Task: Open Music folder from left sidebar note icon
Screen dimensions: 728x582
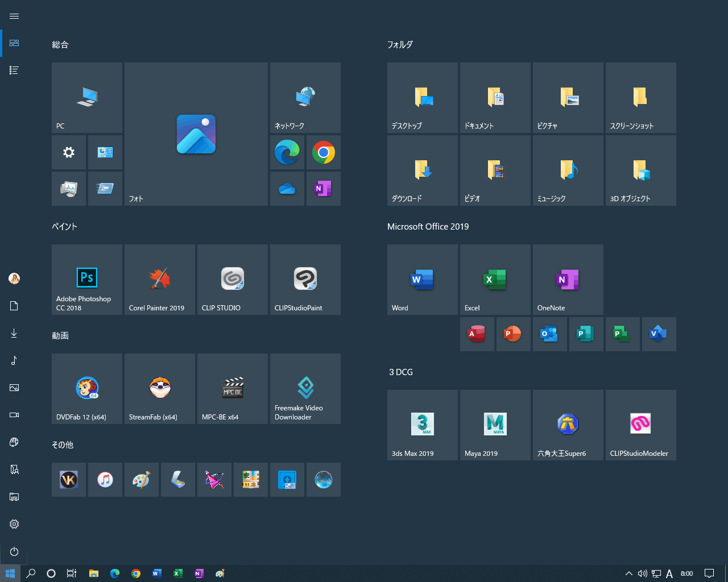Action: coord(14,360)
